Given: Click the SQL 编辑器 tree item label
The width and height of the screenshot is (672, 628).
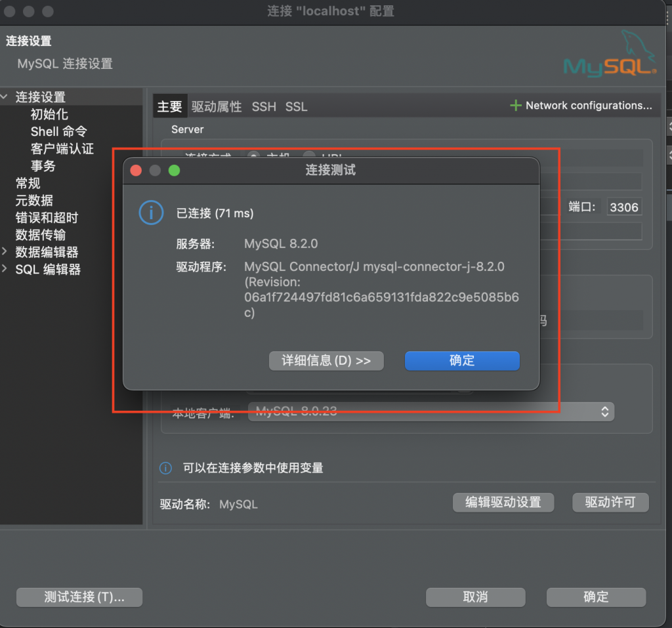Looking at the screenshot, I should (x=48, y=269).
